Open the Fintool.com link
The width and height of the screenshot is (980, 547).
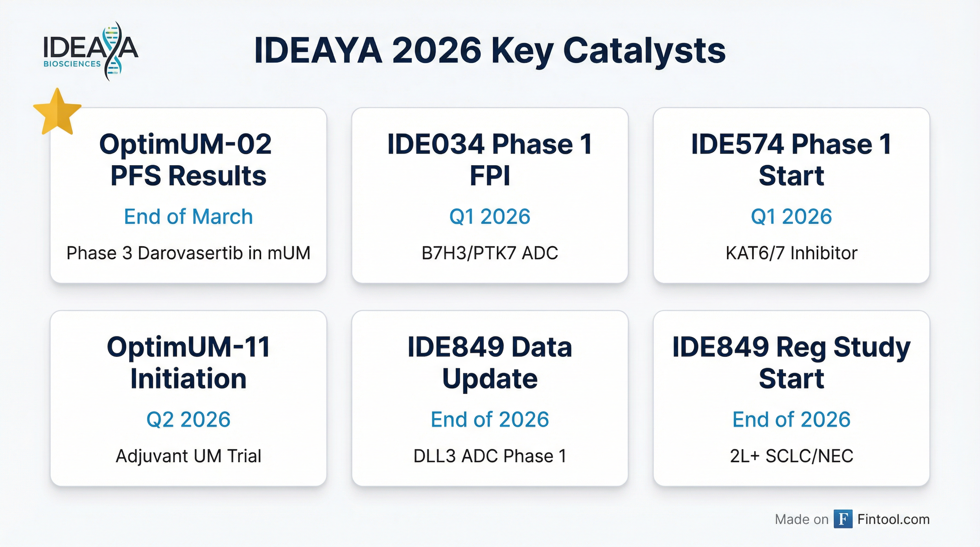[893, 519]
